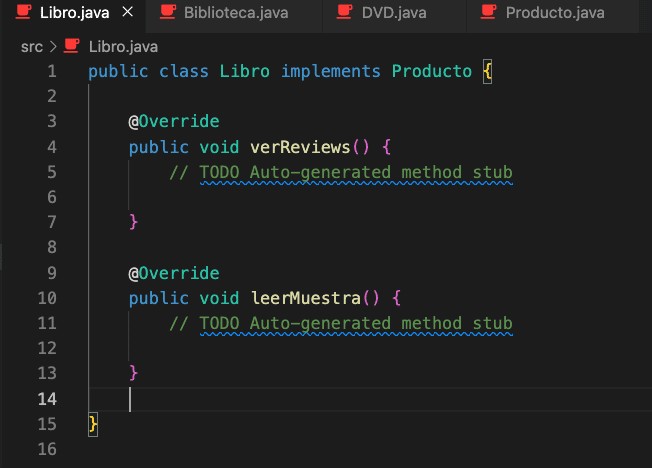652x468 pixels.
Task: Click the closing brace on line 13
Action: pyautogui.click(x=133, y=373)
